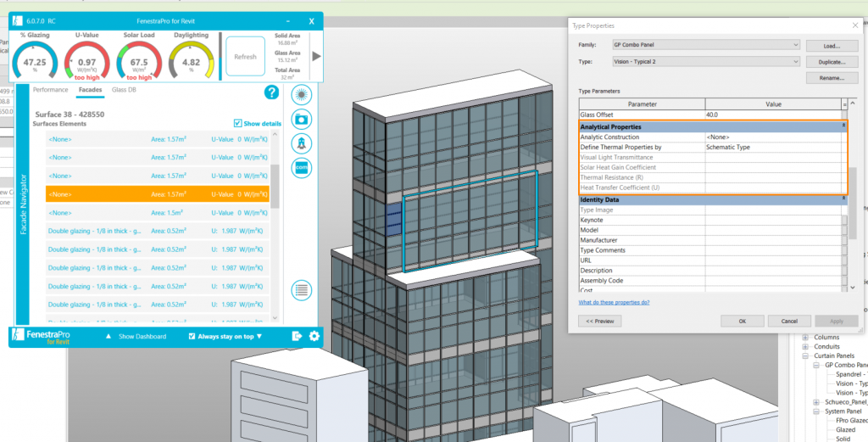Viewport: 868px width, 442px height.
Task: Toggle the Always stay on top checkbox
Action: [192, 336]
